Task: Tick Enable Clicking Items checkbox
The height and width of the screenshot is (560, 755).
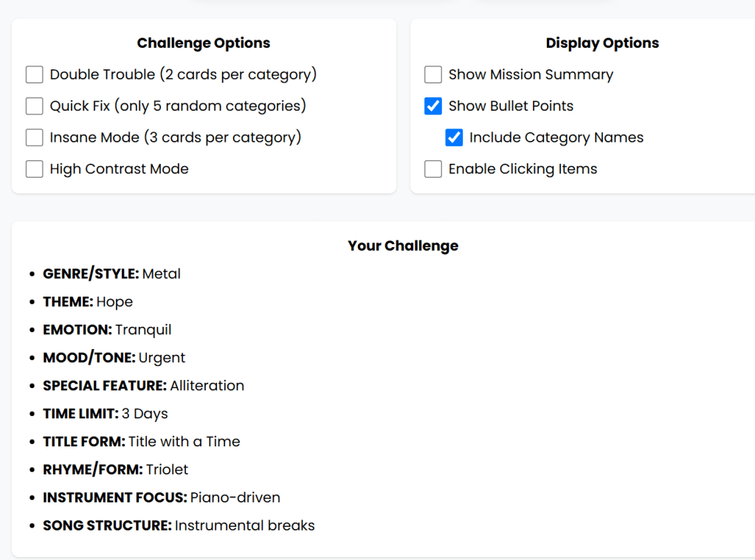Action: click(433, 169)
